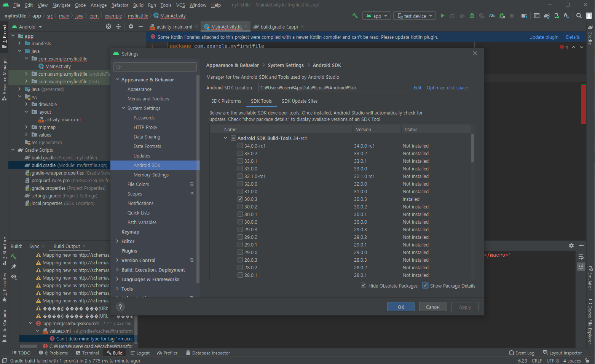Screen dimensions: 595x364
Task: Click the settings search input field
Action: 155,67
